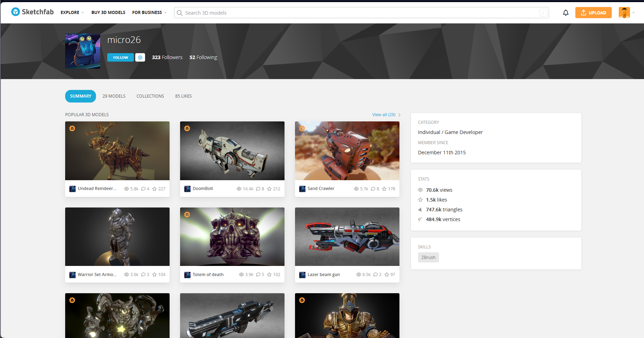644x338 pixels.
Task: Click the search magnifier icon
Action: click(180, 13)
